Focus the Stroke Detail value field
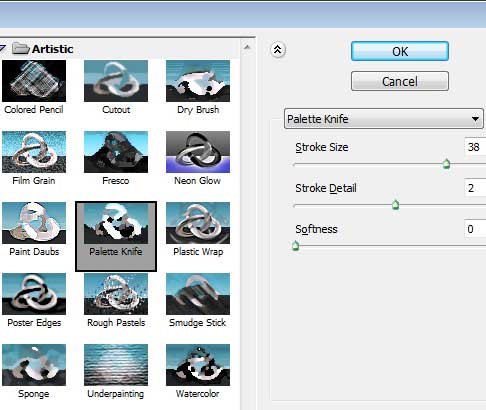The width and height of the screenshot is (486, 410). 475,188
